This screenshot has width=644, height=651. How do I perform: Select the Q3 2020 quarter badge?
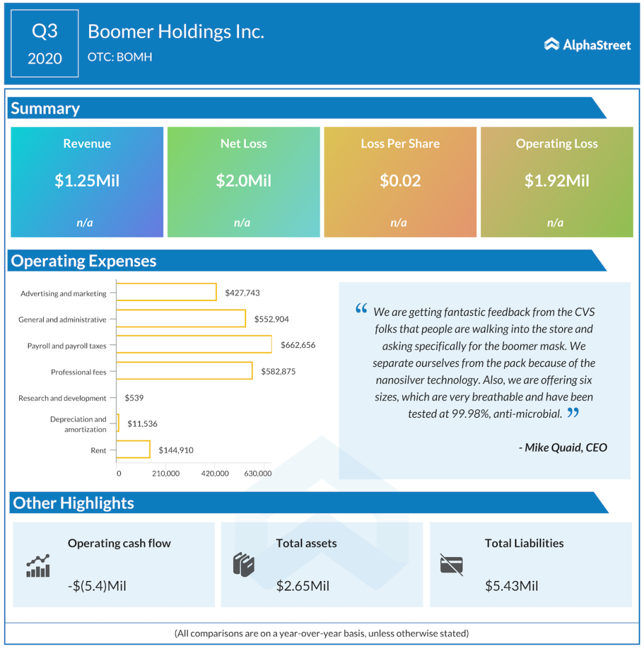(x=45, y=44)
